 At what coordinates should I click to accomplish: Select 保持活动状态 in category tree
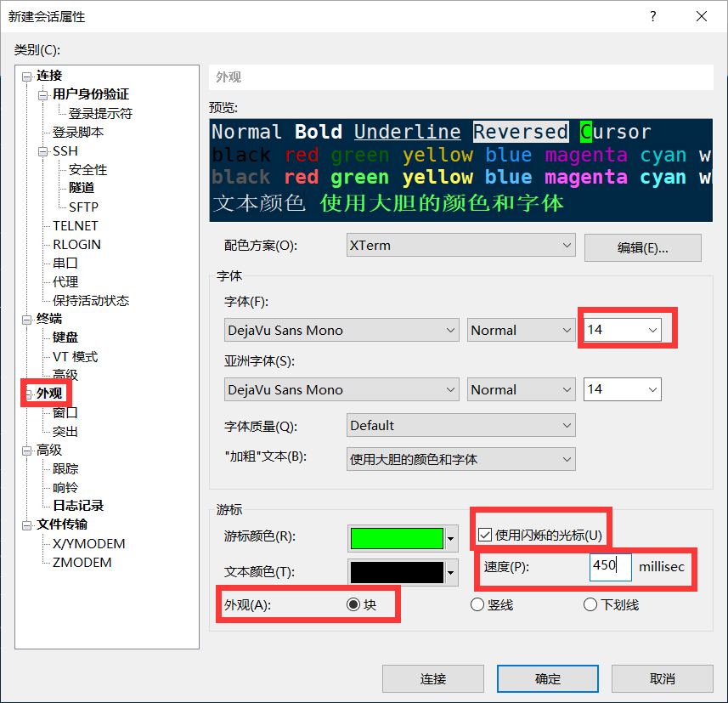(91, 301)
